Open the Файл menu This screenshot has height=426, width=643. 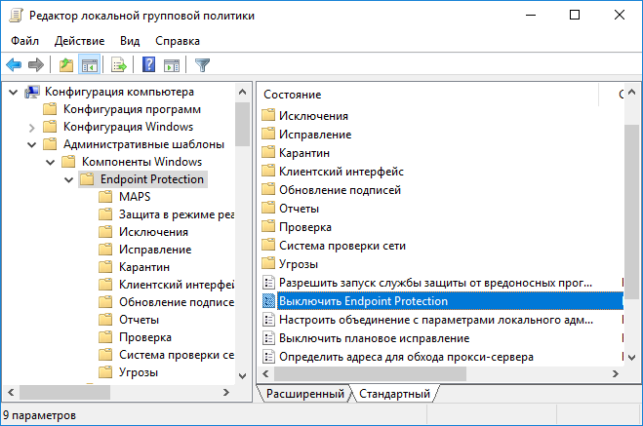tap(25, 41)
